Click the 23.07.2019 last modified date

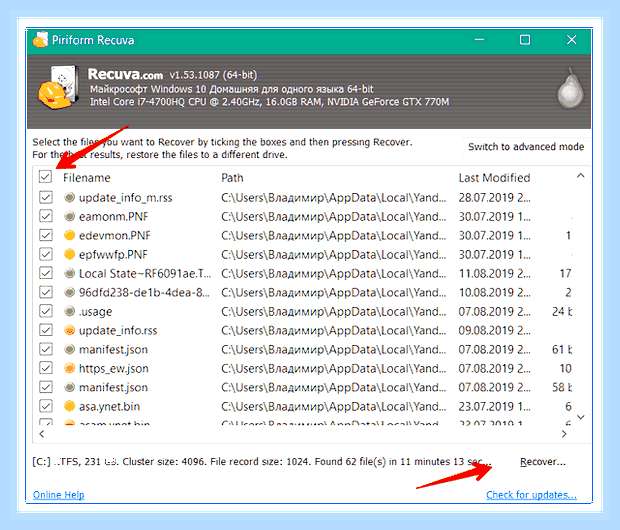coord(494,406)
